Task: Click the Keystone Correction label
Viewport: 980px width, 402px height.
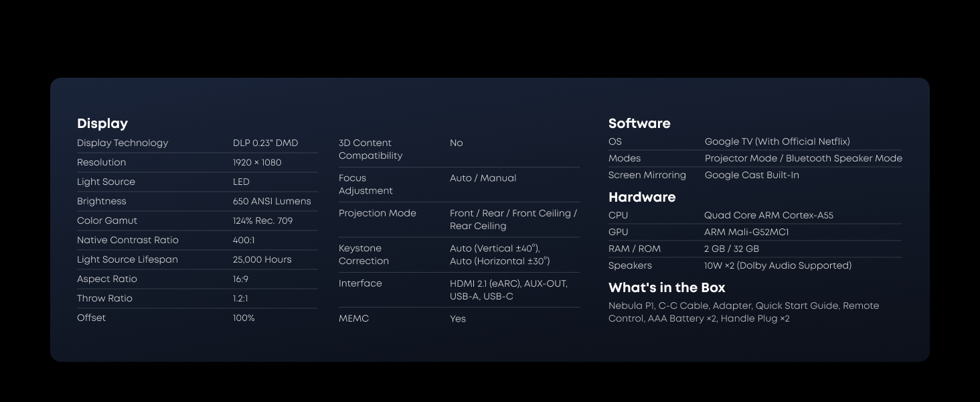Action: tap(363, 255)
